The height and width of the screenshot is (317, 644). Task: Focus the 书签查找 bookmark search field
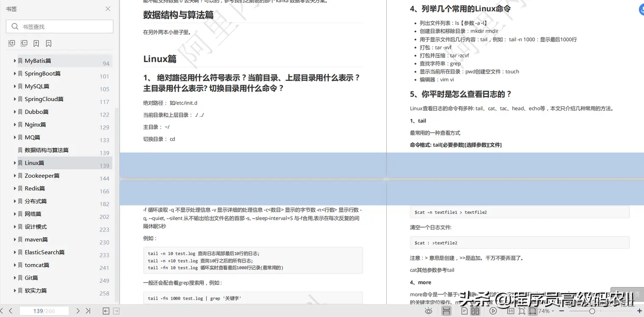(60, 26)
